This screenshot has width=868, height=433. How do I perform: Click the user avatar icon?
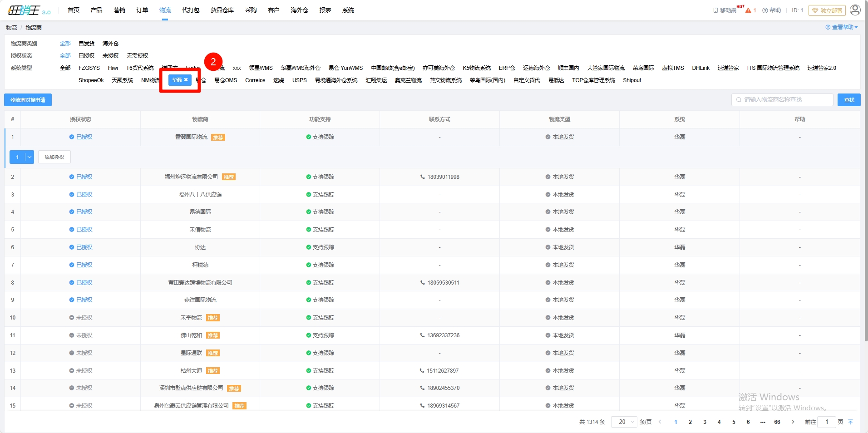(855, 10)
